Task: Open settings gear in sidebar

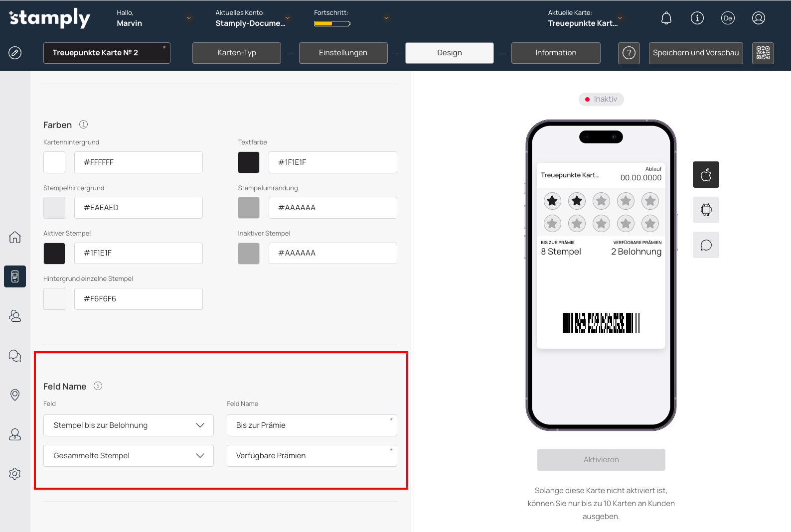Action: [15, 474]
